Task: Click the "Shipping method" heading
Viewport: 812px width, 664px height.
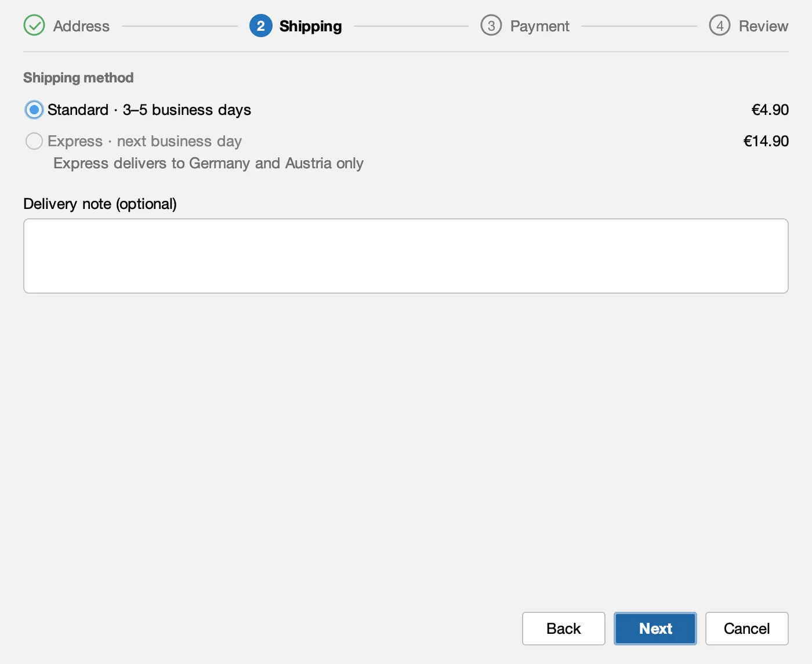Action: tap(78, 78)
